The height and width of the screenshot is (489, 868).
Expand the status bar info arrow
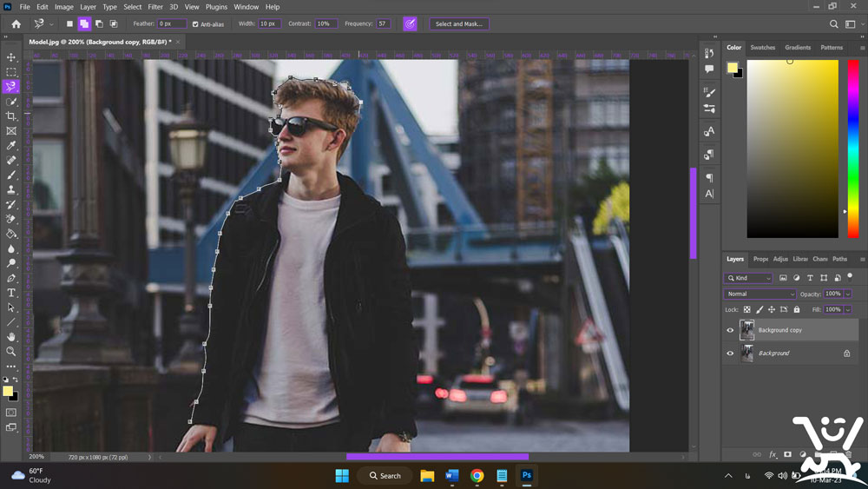[149, 458]
